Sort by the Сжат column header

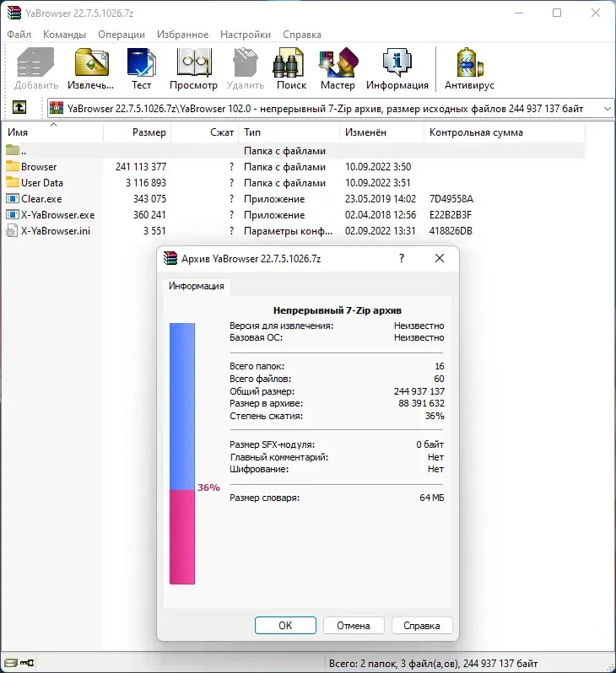pyautogui.click(x=205, y=132)
